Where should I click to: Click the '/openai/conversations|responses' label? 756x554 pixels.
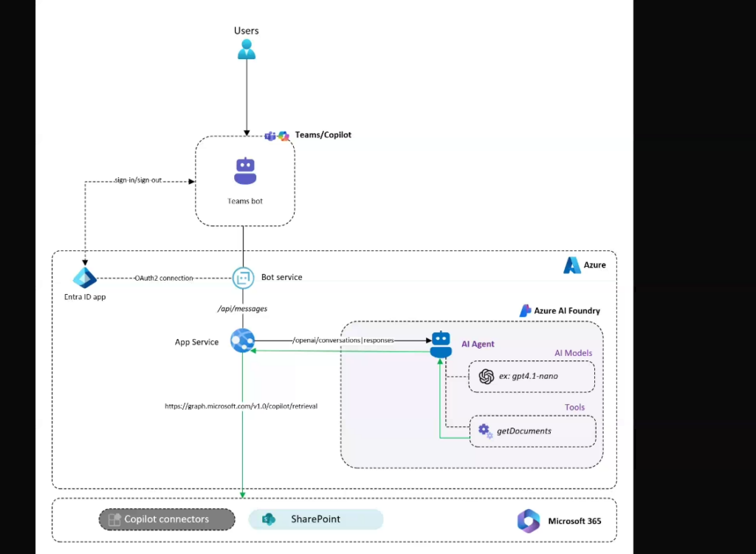(343, 341)
